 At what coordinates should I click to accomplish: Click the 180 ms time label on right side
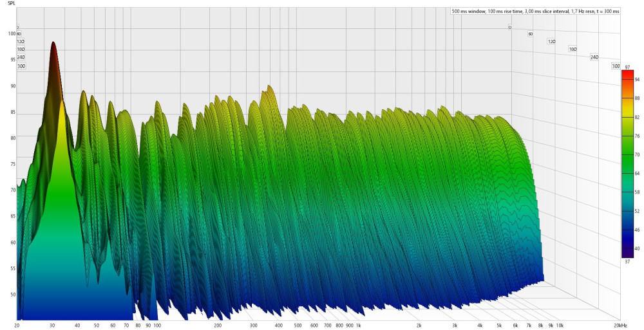573,49
